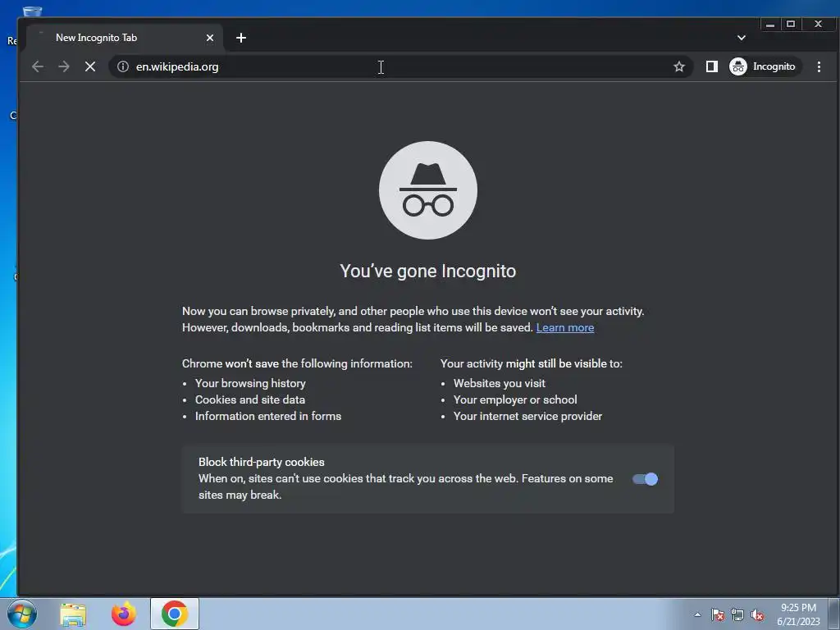Open a new tab with plus button
840x630 pixels.
click(241, 38)
